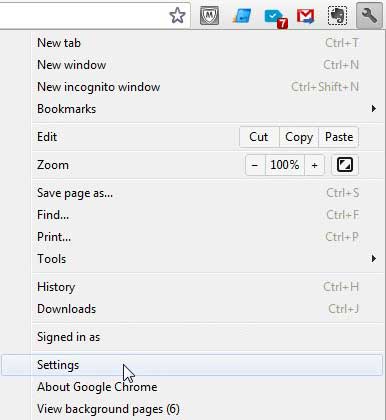This screenshot has height=420, width=386.
Task: Open the McAfee shield extension icon
Action: click(209, 15)
